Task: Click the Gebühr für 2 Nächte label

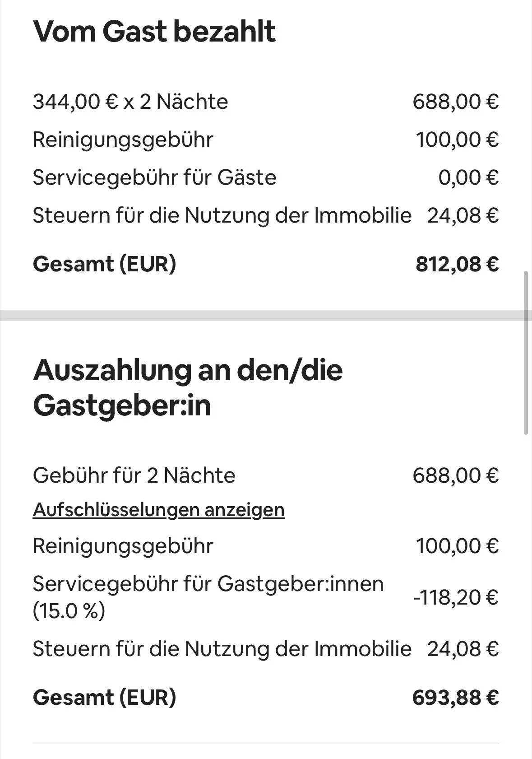Action: point(134,475)
